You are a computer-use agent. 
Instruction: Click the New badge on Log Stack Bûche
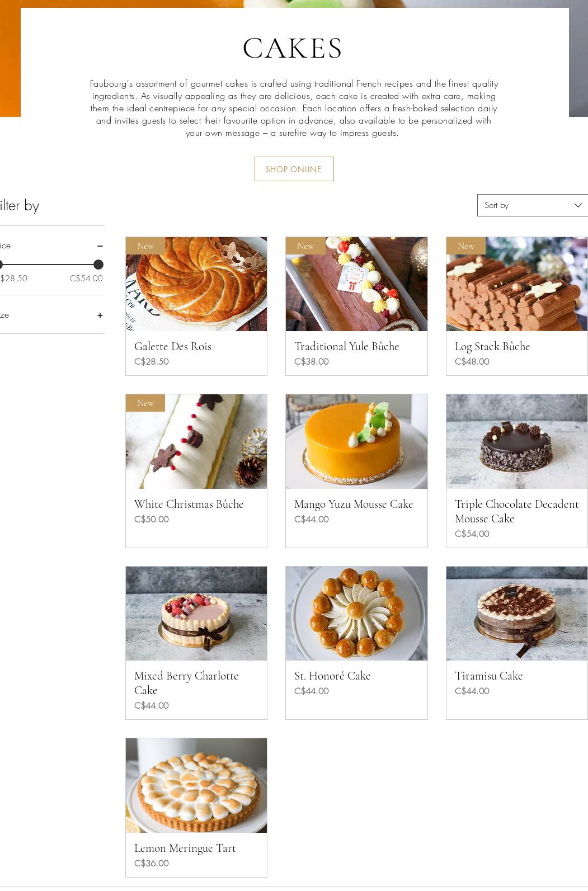point(465,246)
